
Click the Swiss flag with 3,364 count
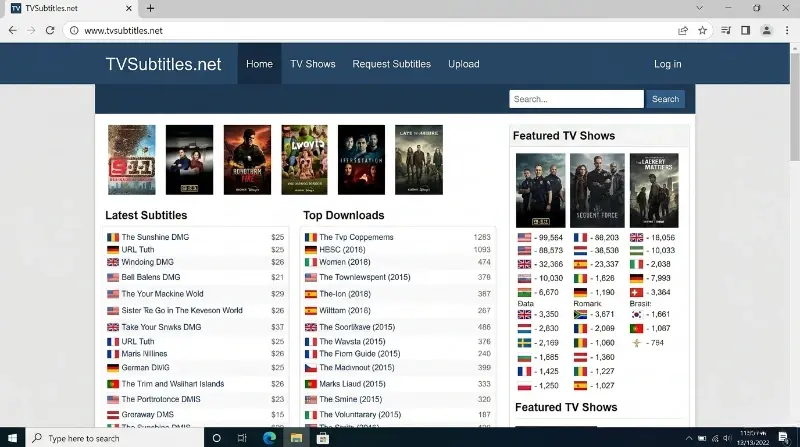[636, 292]
